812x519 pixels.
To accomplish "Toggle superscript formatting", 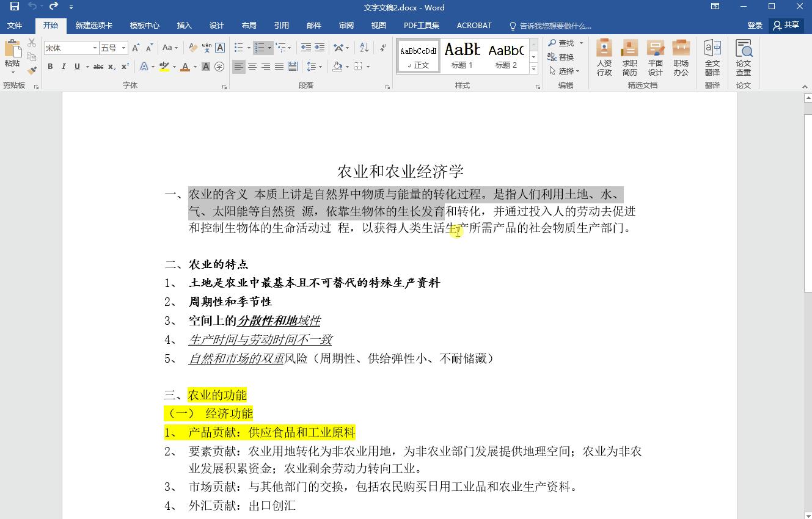I will (126, 66).
